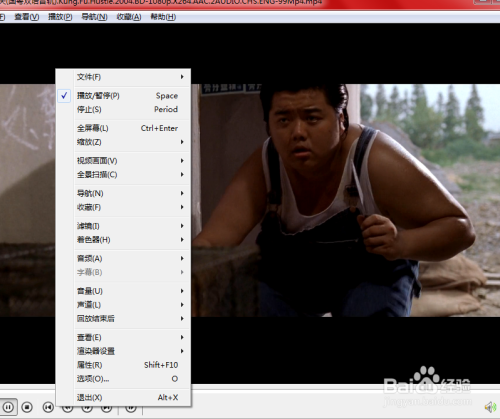Screen dimensions: 500x419
Task: Open 选项(O)... settings entry
Action: (123, 379)
